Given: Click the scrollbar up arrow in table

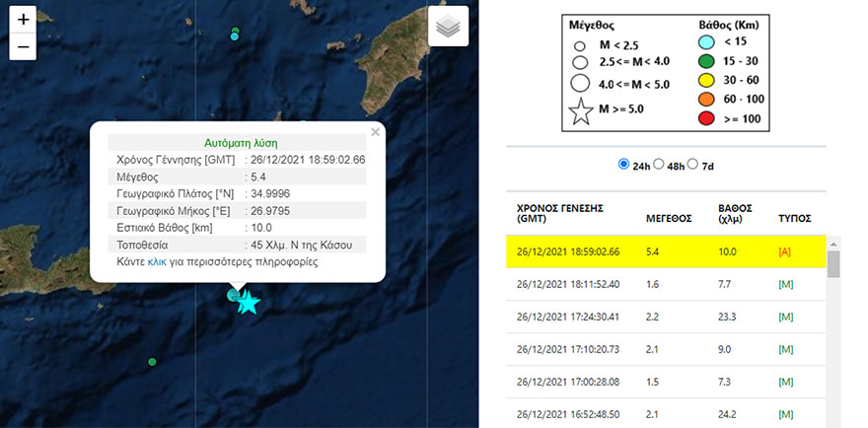Looking at the screenshot, I should click(833, 244).
